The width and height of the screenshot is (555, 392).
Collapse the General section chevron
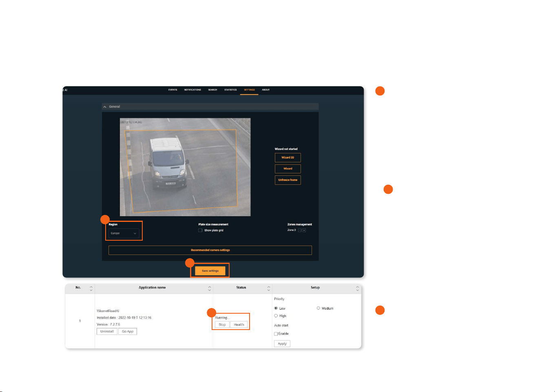pyautogui.click(x=105, y=107)
